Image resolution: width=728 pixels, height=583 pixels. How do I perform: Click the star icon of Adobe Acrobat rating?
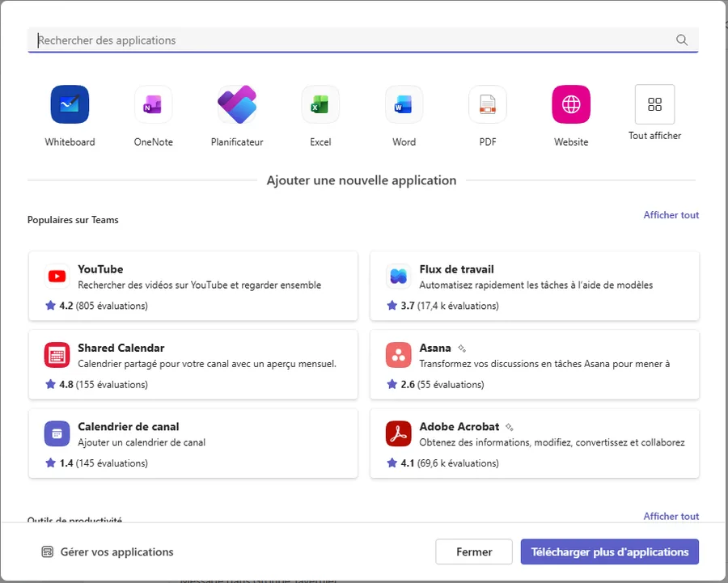(392, 463)
